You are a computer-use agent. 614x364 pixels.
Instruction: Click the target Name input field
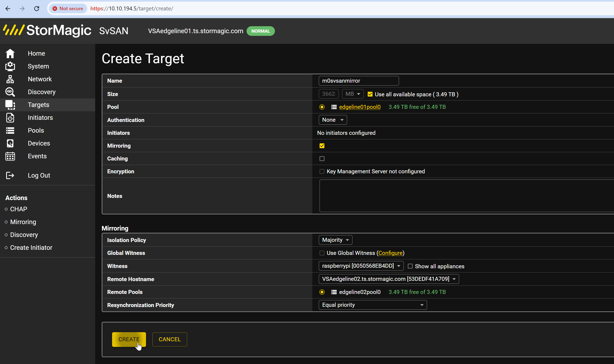click(359, 81)
